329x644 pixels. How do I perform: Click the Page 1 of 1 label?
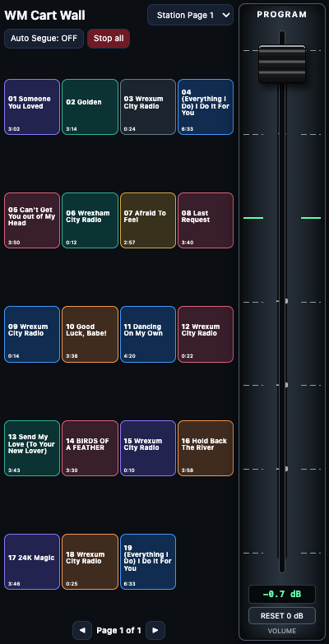click(118, 630)
